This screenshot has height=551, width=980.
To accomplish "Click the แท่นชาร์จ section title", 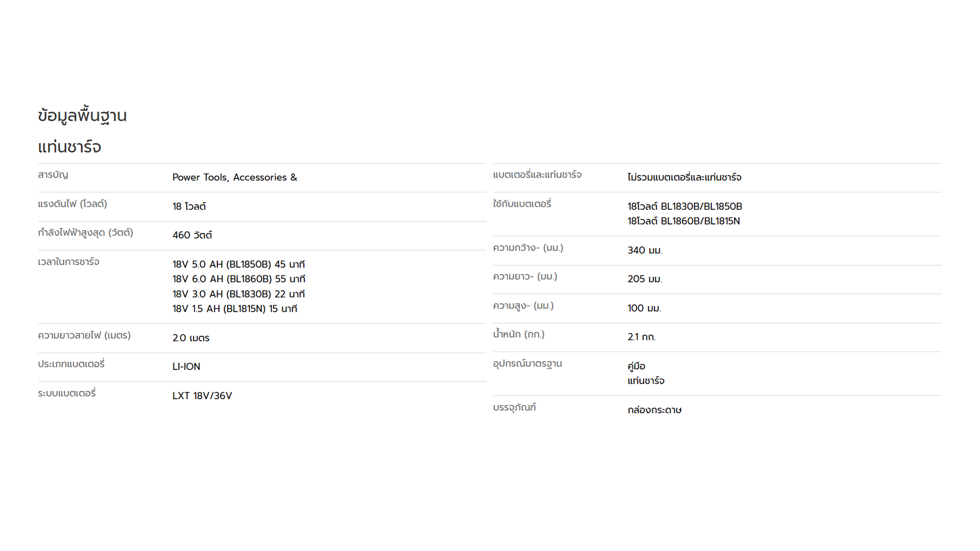I will [69, 147].
